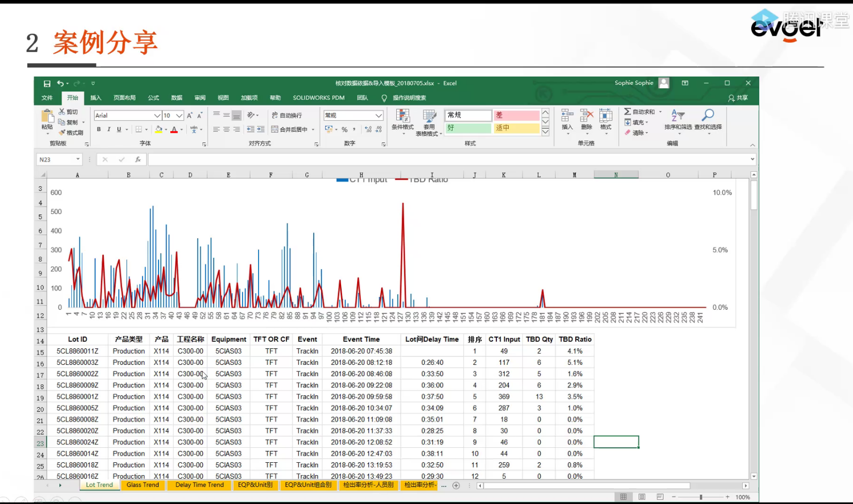Screen dimensions: 853x504
Task: Click the Decrease Indent icon
Action: [251, 129]
